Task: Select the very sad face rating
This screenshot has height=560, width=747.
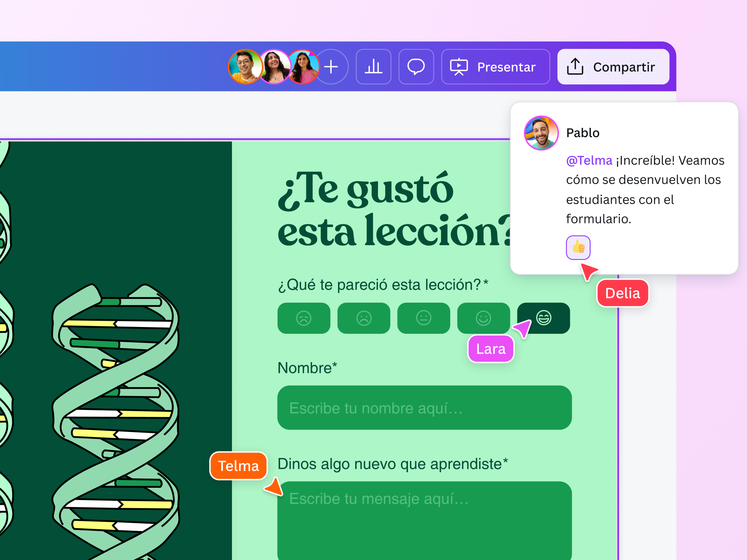Action: 304,318
